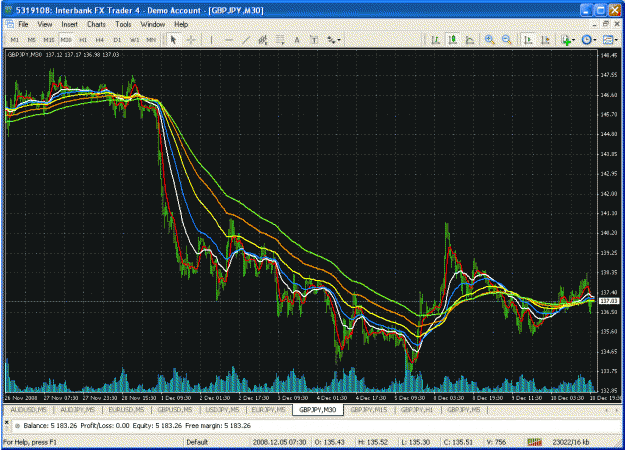The image size is (625, 450).
Task: Open the View menu
Action: click(45, 24)
